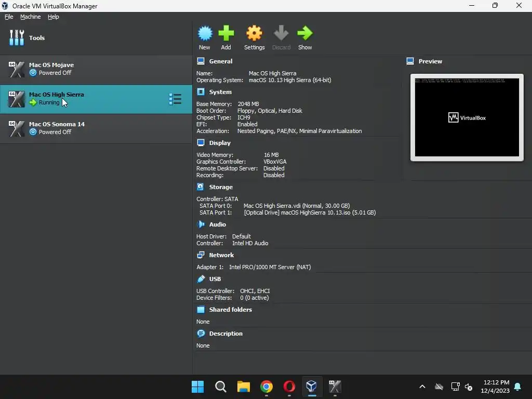
Task: Click the Storage section heading
Action: [221, 187]
